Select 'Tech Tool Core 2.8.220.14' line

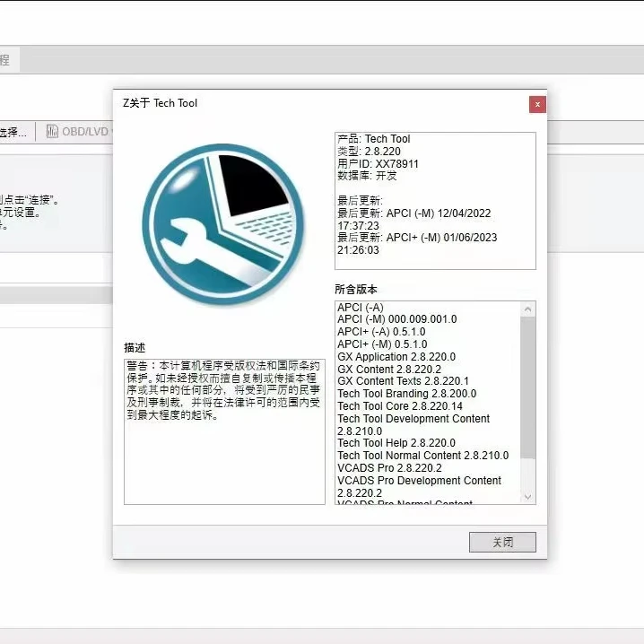[400, 405]
